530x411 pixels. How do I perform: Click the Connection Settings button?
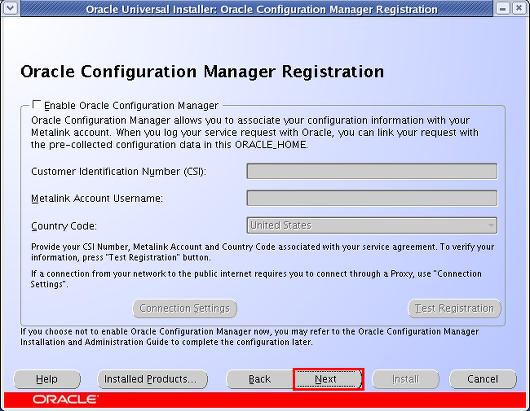point(185,308)
